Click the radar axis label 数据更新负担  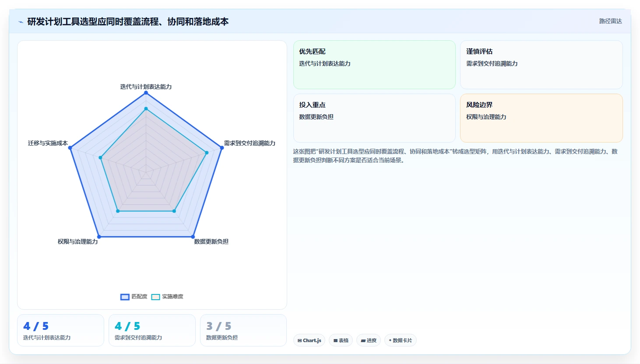click(211, 241)
